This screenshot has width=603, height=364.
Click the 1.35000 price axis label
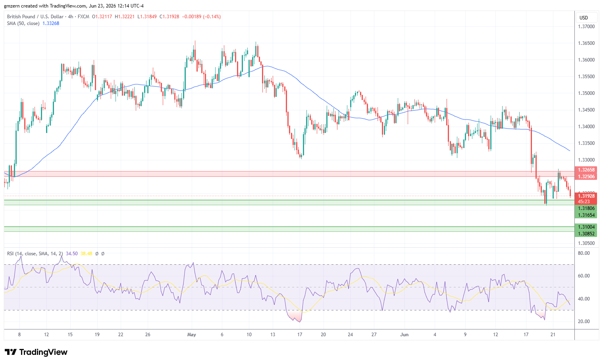pyautogui.click(x=586, y=93)
